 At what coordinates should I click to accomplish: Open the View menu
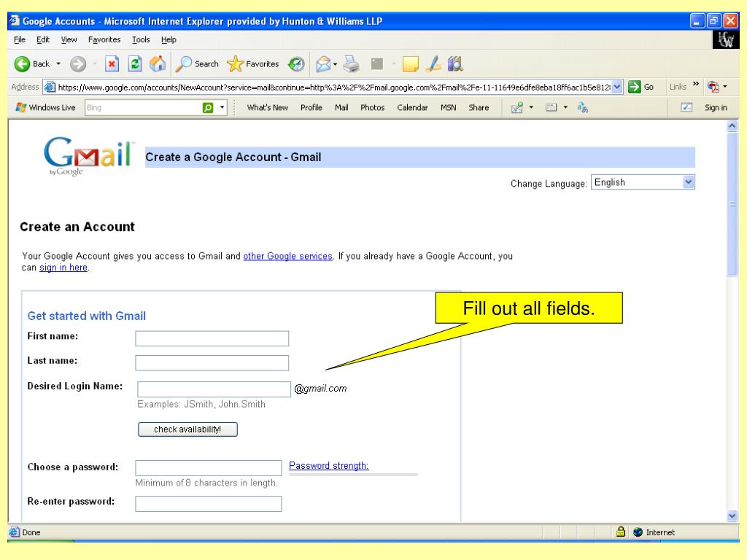69,39
